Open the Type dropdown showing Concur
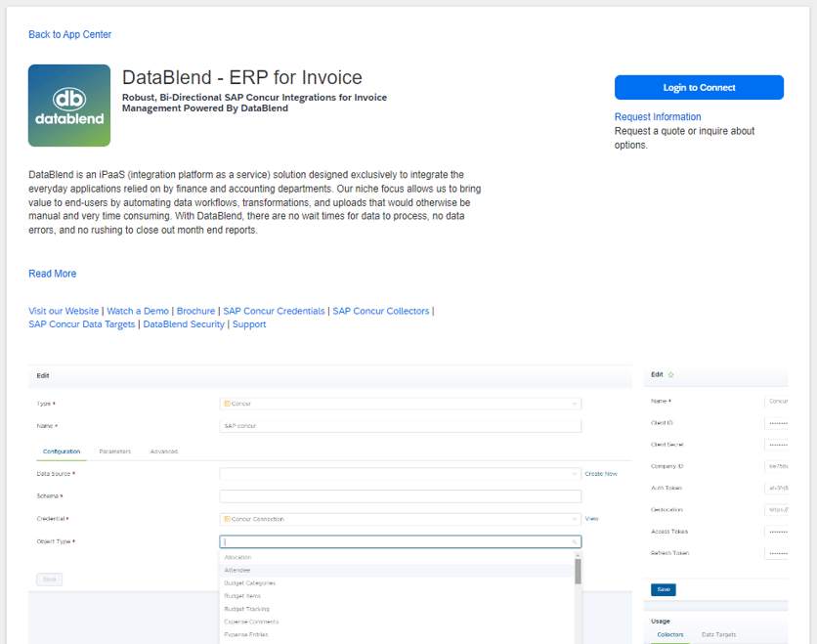 pyautogui.click(x=400, y=404)
